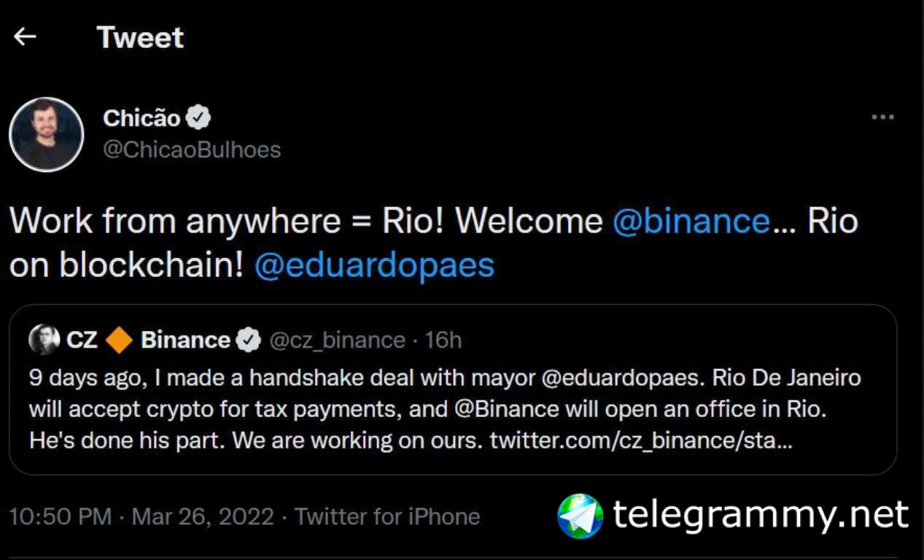This screenshot has height=560, width=924.
Task: Click the orange diamond icon beside CZ
Action: point(119,341)
